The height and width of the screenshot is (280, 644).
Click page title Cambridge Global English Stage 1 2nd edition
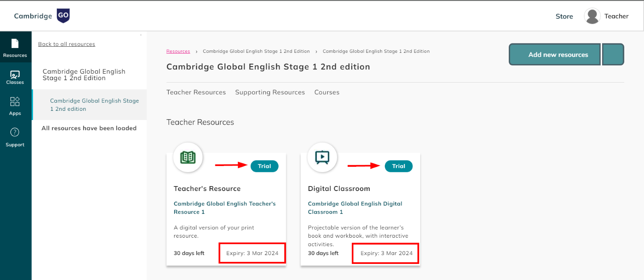pyautogui.click(x=268, y=67)
